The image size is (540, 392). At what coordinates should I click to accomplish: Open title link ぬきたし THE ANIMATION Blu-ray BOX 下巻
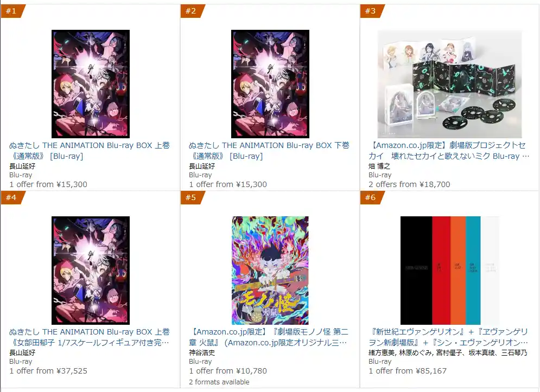click(269, 151)
